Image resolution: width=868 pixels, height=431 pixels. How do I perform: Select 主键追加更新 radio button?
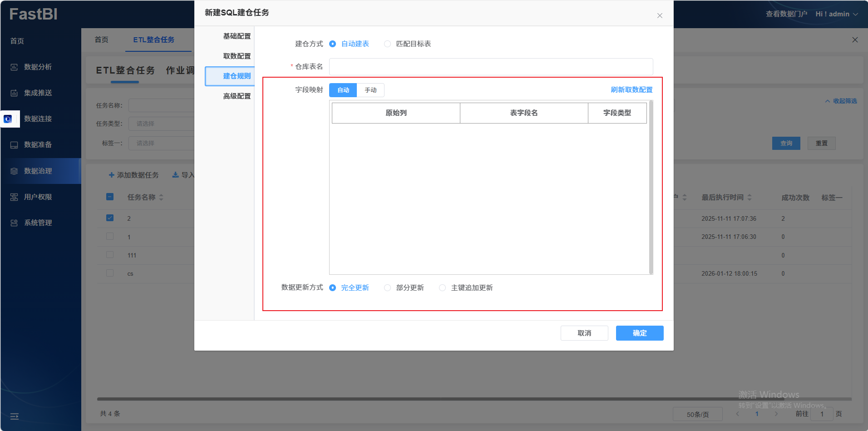pyautogui.click(x=442, y=288)
